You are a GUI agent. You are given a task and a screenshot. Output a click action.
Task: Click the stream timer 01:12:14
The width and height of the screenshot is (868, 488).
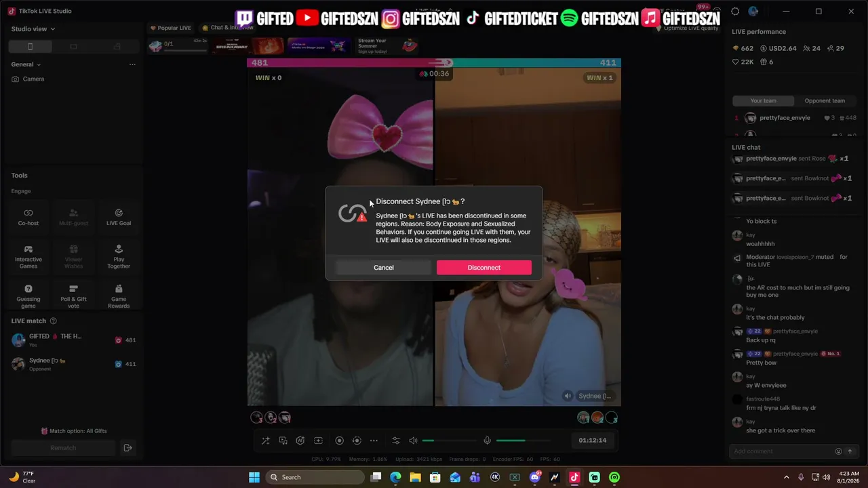pyautogui.click(x=593, y=441)
